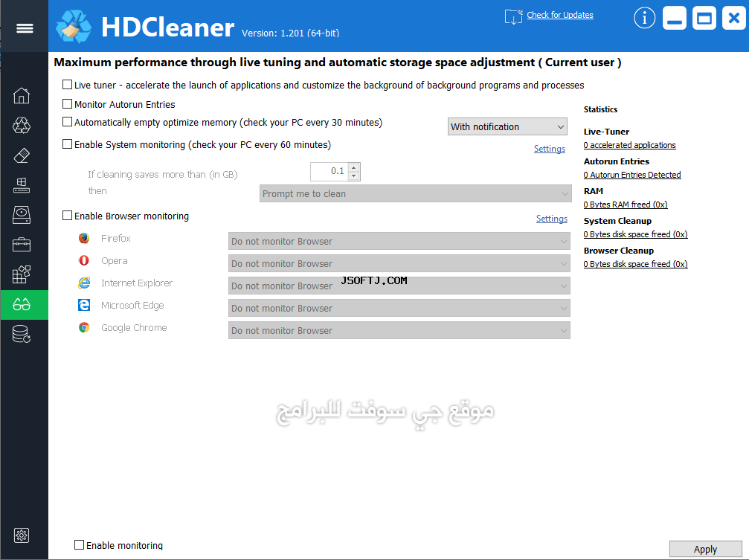
Task: Open the Prompt me to clean dropdown
Action: (x=415, y=193)
